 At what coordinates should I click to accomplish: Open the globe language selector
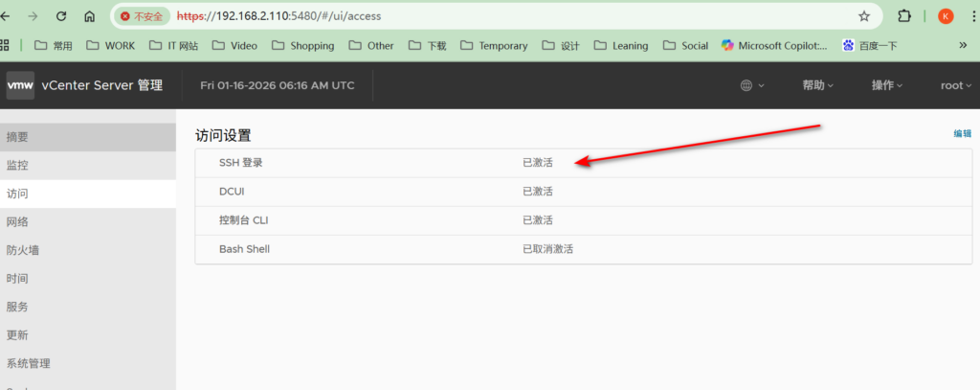[752, 85]
